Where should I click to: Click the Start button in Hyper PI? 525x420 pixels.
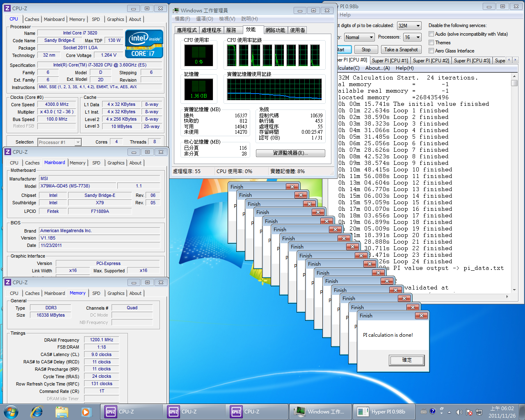point(344,50)
